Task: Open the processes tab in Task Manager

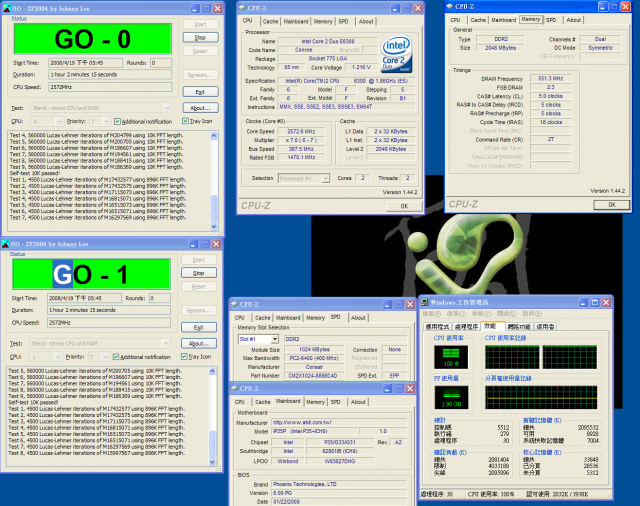Action: [467, 327]
